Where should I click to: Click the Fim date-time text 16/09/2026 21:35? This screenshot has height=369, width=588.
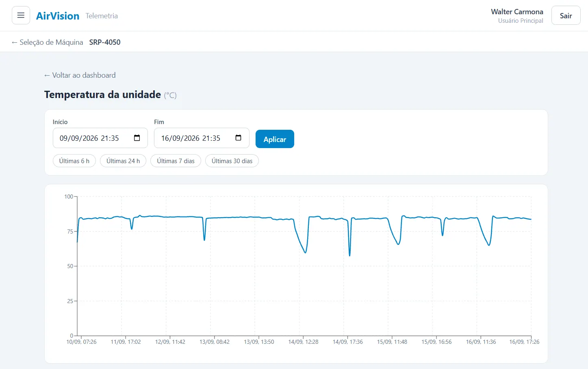tap(191, 138)
